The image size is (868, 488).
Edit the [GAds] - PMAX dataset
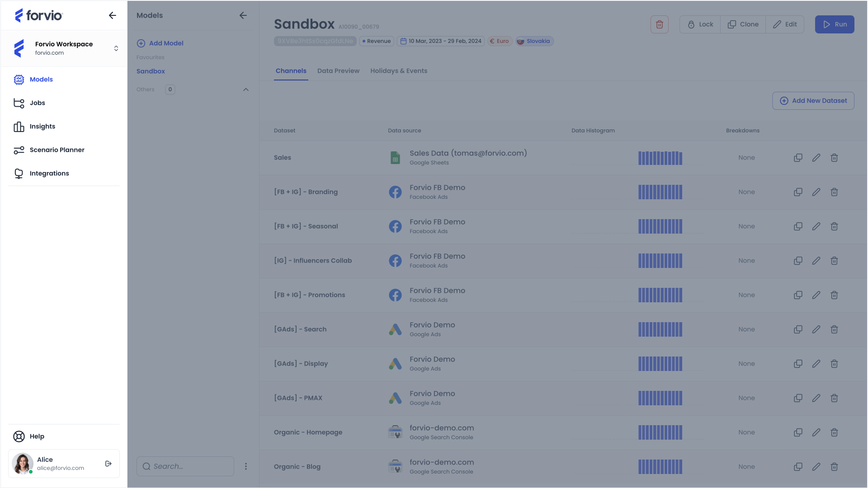(x=816, y=398)
